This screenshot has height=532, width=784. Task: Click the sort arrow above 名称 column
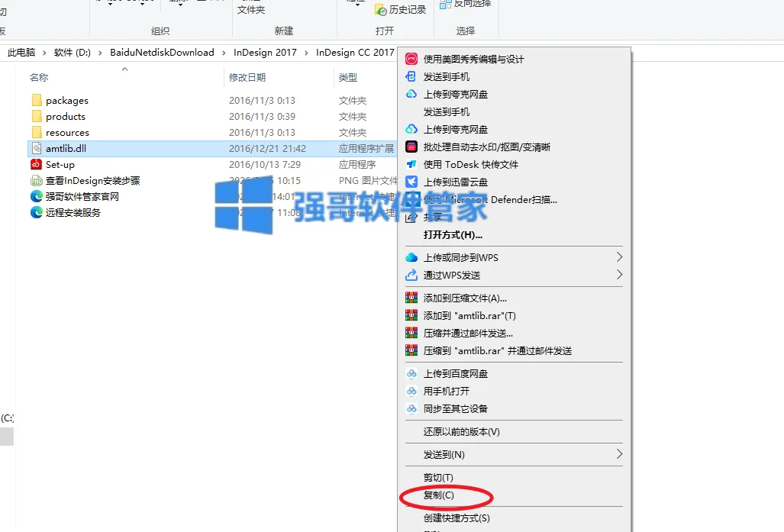125,69
